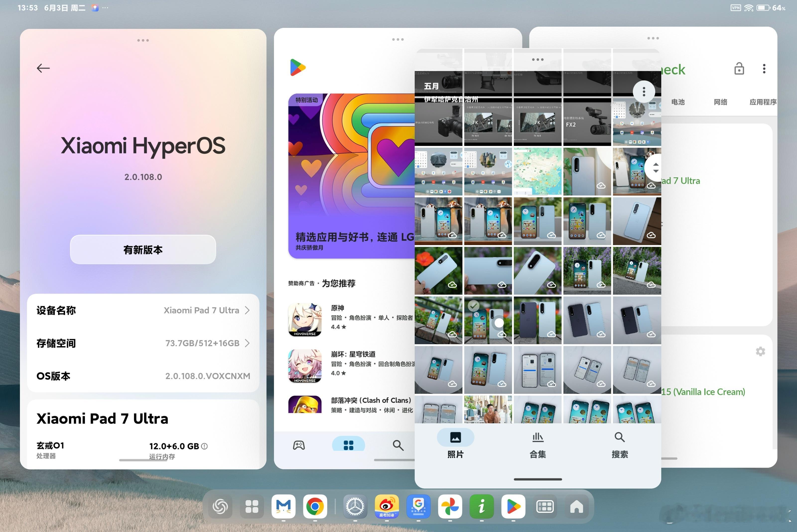The image size is (797, 532).
Task: Open DevCheck three-dot overflow menu
Action: click(764, 69)
